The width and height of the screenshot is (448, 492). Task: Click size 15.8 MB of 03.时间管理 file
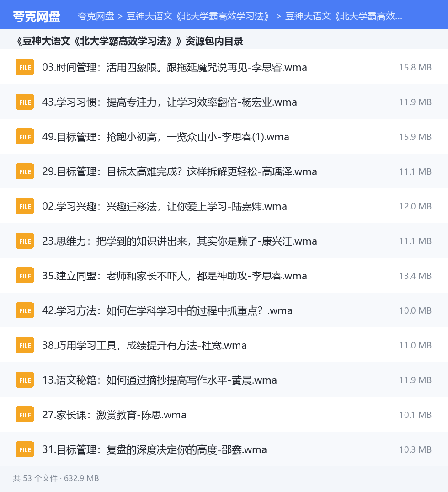pos(415,67)
